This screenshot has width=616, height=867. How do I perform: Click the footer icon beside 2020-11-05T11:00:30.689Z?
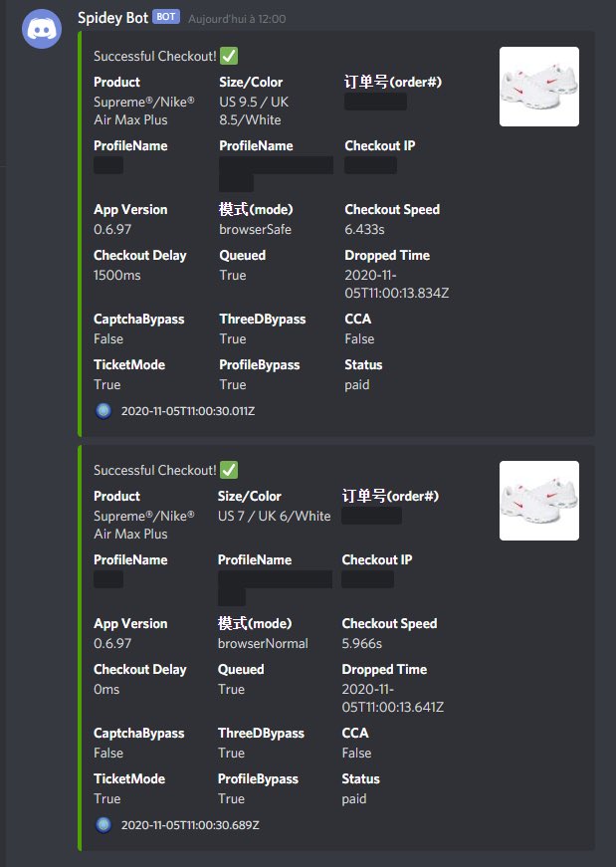103,825
